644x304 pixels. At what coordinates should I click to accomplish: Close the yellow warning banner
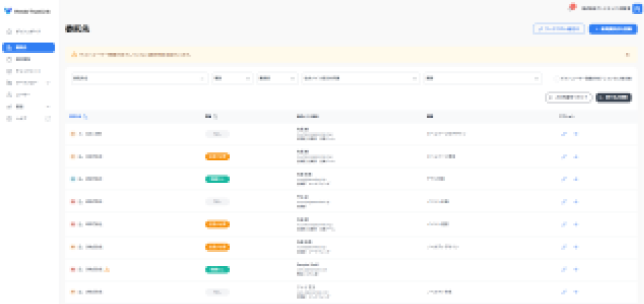(627, 55)
